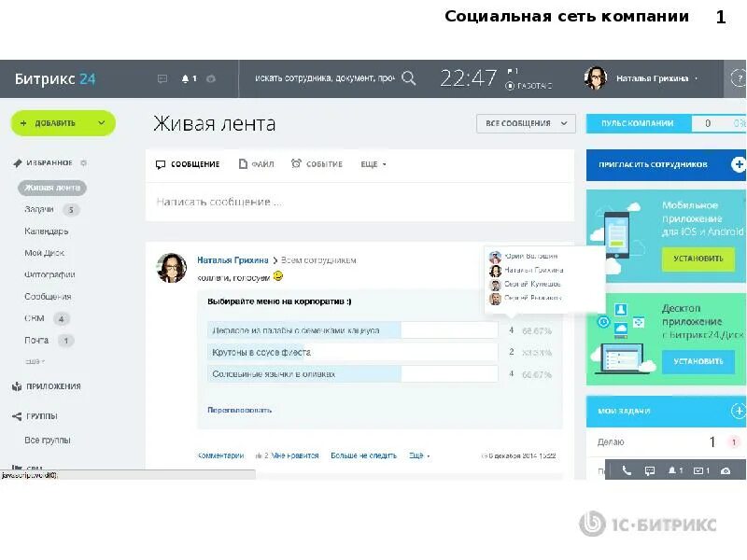This screenshot has width=747, height=560.
Task: Open Задачи in sidebar
Action: point(39,209)
